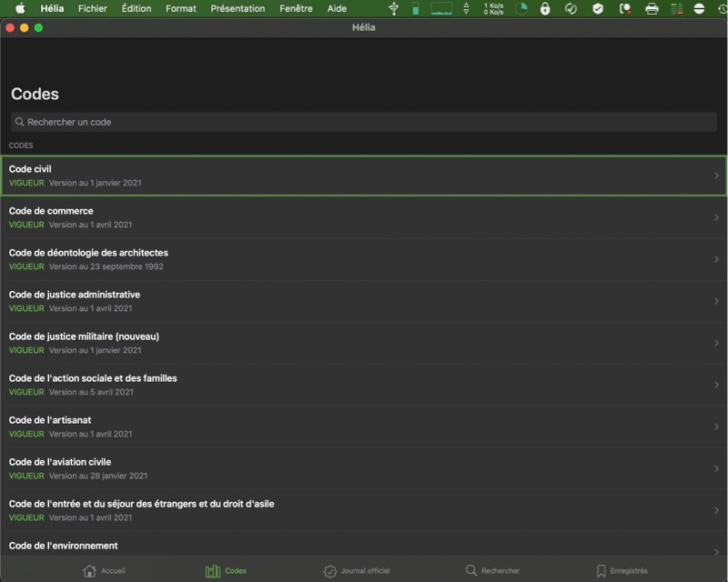Open the Journal officiel tab icon
The width and height of the screenshot is (728, 582).
click(x=330, y=571)
